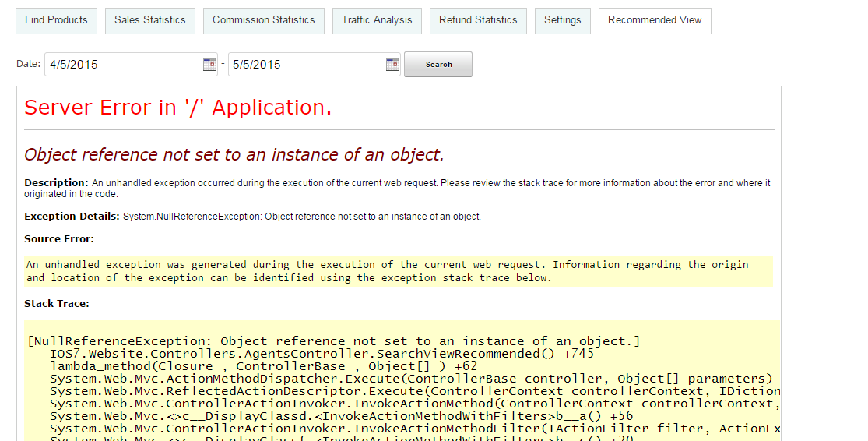Click the Stack Trace label
Screen dimensions: 868x441
[57, 303]
